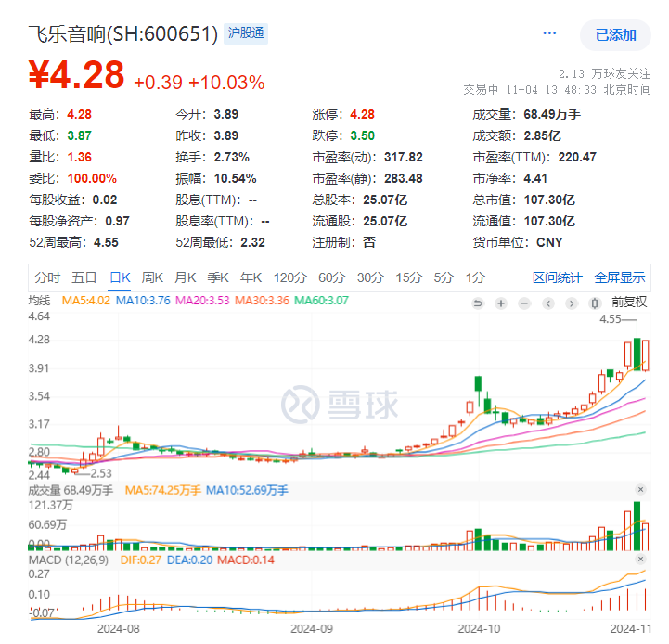Select the 周K weekly chart tab

[x=152, y=277]
